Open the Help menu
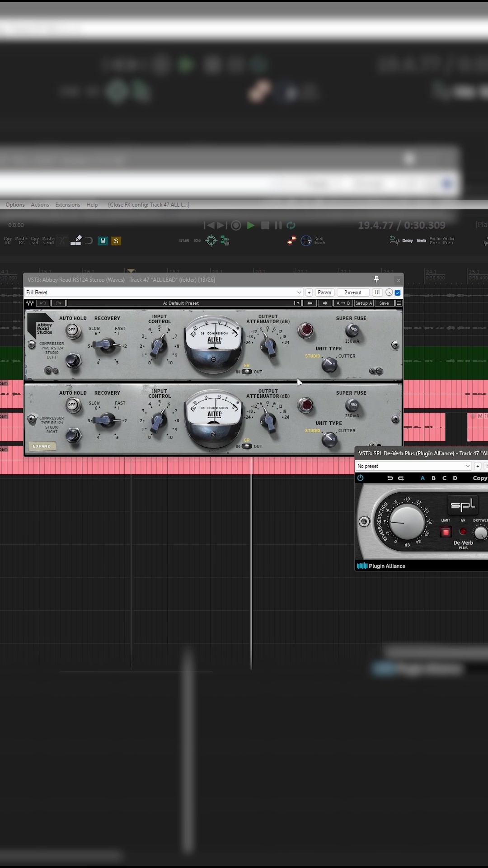Screen dimensions: 488x868 92,205
